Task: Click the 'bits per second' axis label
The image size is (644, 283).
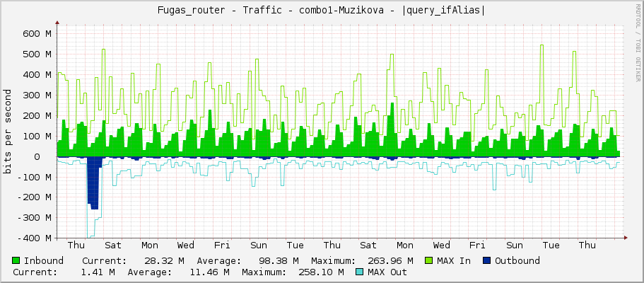Action: click(7, 132)
